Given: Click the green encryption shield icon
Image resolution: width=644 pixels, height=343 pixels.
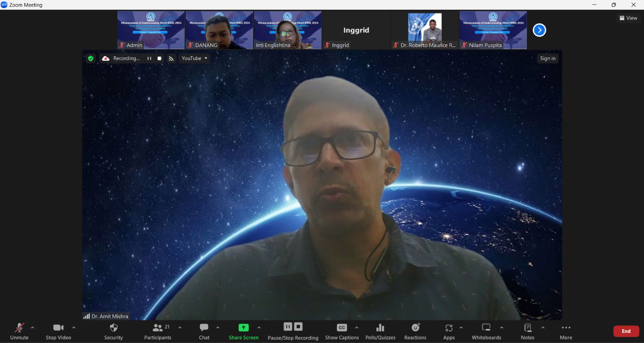Looking at the screenshot, I should coord(91,58).
